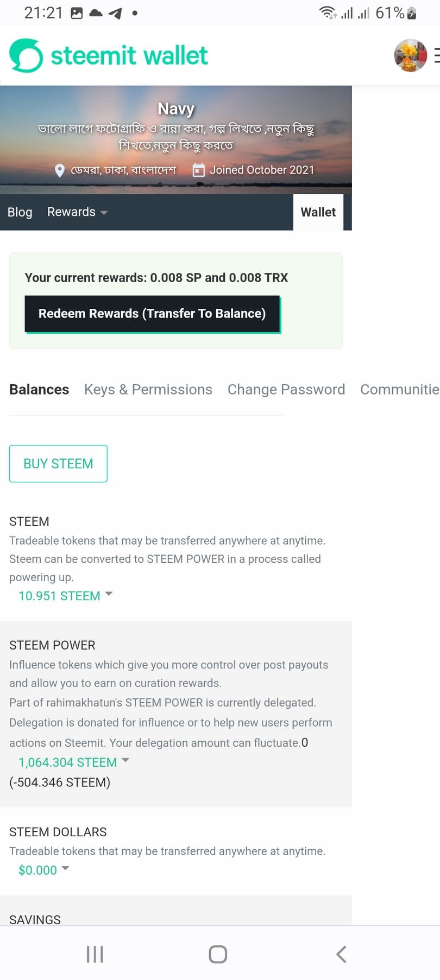Click Redeem Rewards (Transfer To Balance)
The image size is (440, 980).
coord(152,314)
